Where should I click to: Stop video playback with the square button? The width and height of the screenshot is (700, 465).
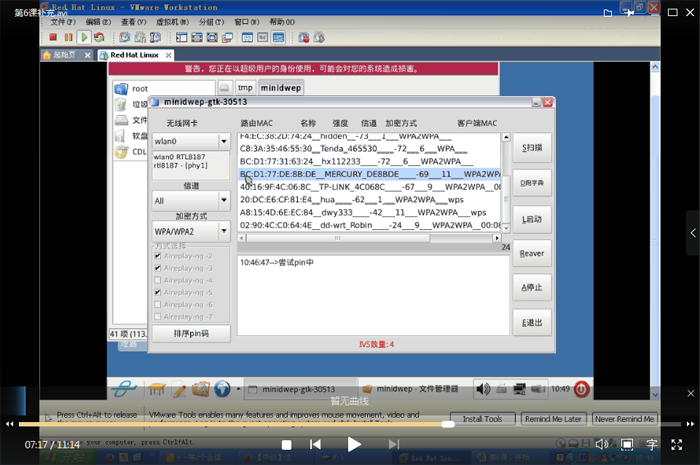287,444
